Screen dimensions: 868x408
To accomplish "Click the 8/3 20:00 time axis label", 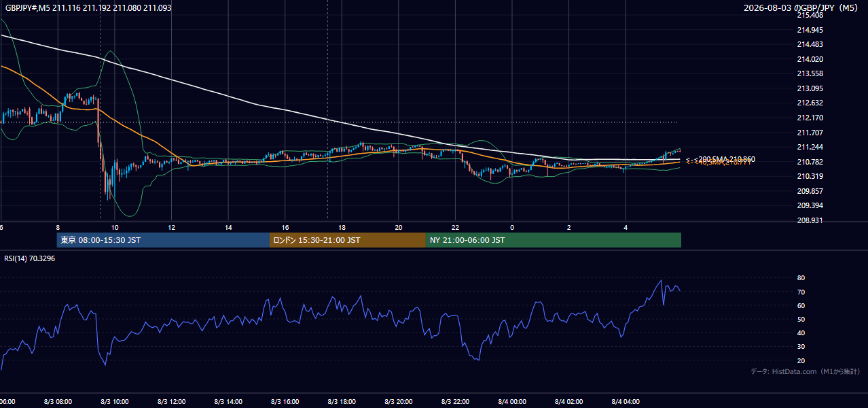I will (x=399, y=402).
